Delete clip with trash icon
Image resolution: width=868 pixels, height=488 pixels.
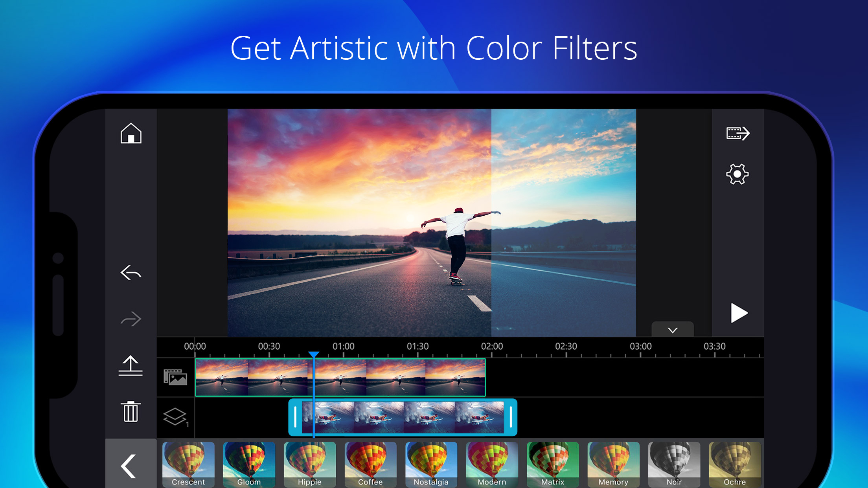coord(131,412)
